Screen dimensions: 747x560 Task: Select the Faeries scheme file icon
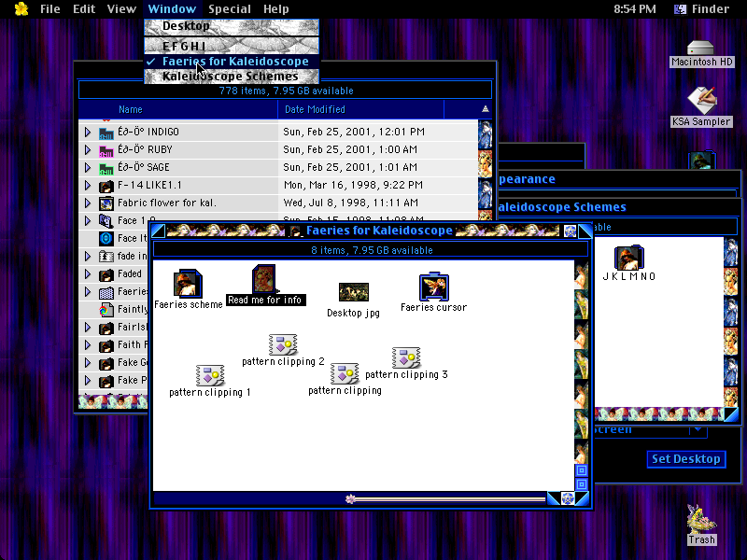point(188,284)
